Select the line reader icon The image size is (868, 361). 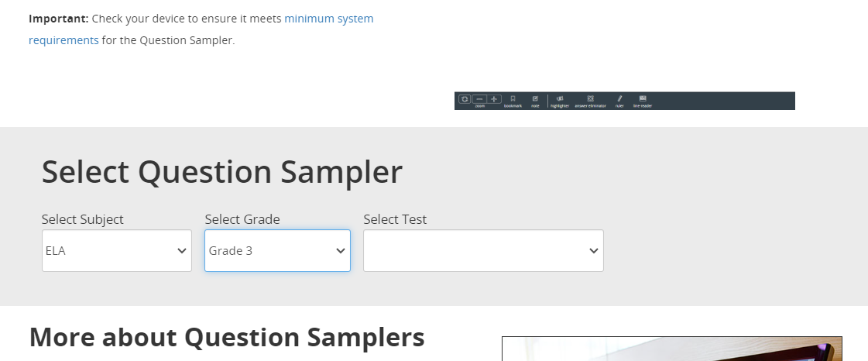click(x=643, y=98)
